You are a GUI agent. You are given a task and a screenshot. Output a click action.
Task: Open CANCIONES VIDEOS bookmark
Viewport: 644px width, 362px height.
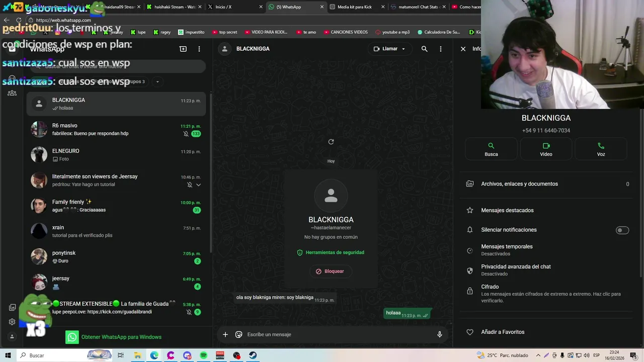click(345, 32)
